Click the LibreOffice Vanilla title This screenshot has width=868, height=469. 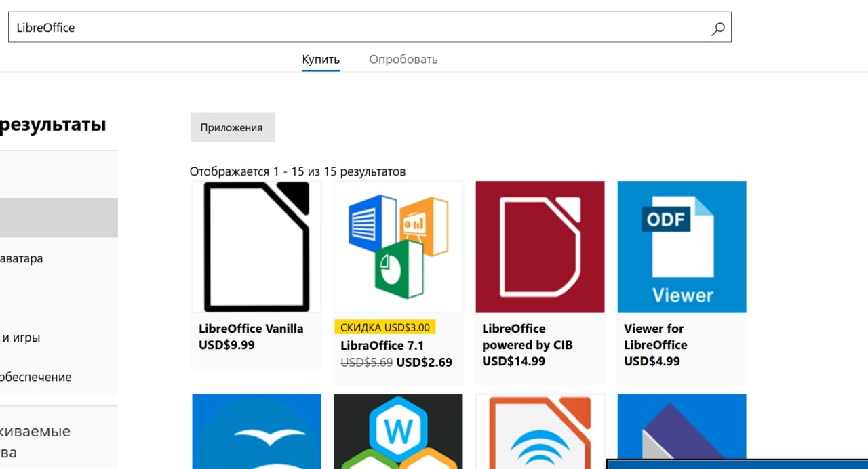[251, 329]
